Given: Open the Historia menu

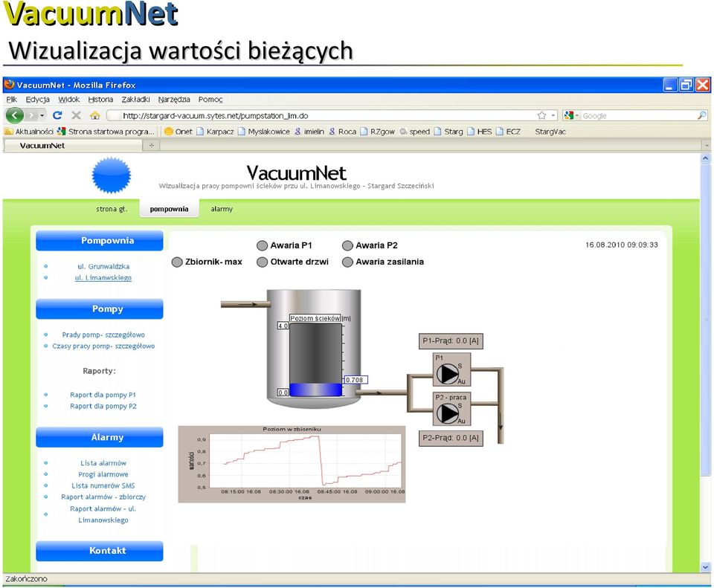Looking at the screenshot, I should (x=100, y=99).
